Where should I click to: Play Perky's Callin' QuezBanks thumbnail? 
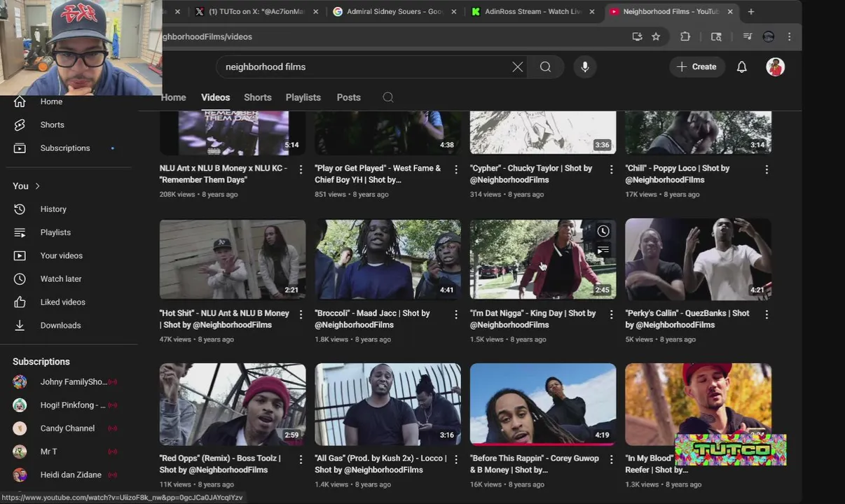coord(698,260)
